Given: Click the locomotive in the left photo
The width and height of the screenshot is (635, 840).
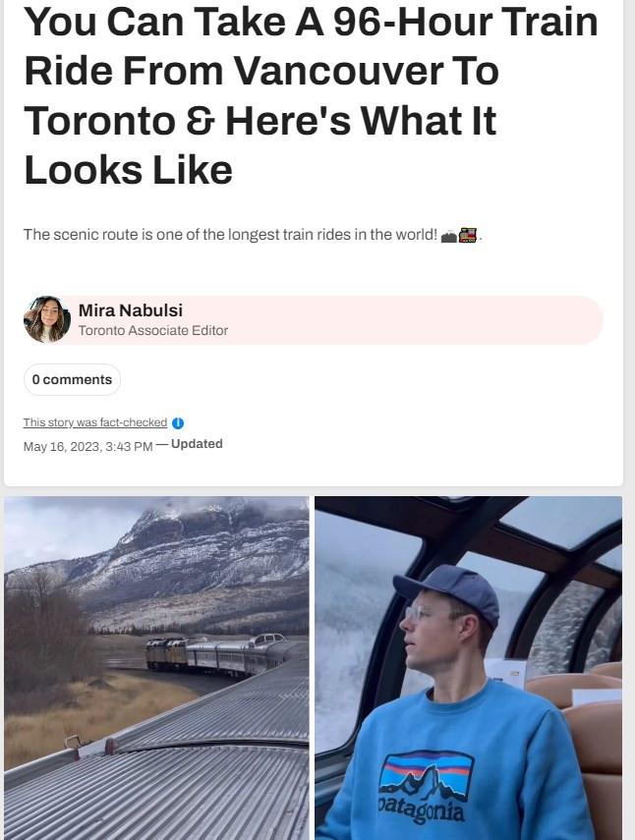Looking at the screenshot, I should [165, 651].
